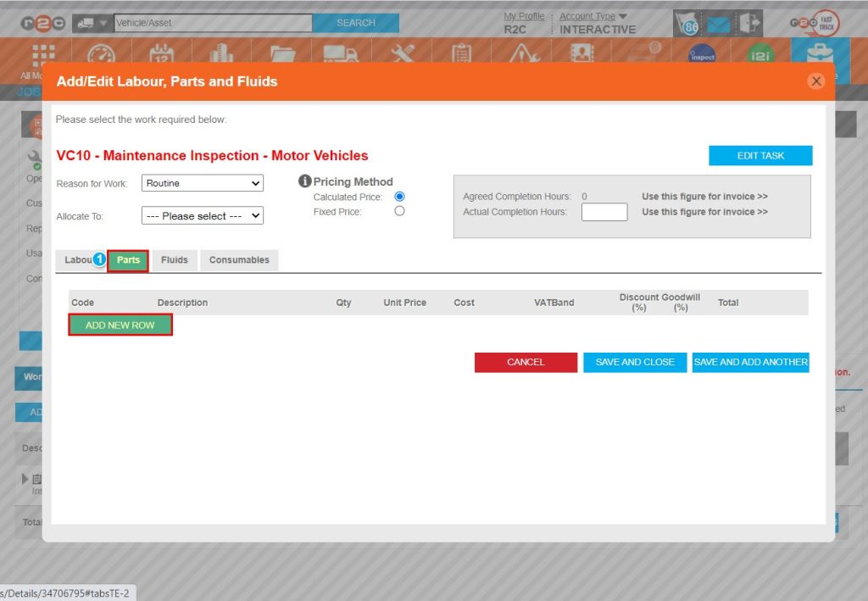Image resolution: width=868 pixels, height=601 pixels.
Task: Click the logout door icon top right
Action: point(748,25)
